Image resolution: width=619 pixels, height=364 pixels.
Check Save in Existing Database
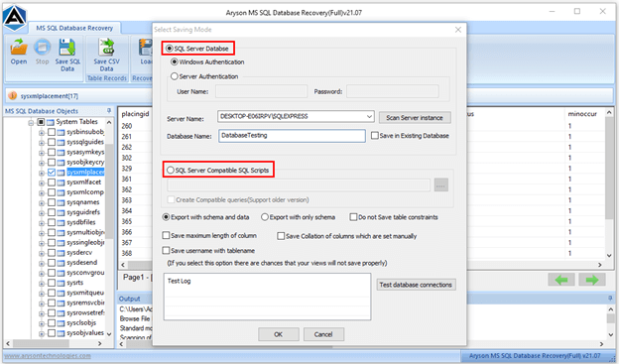coord(375,136)
